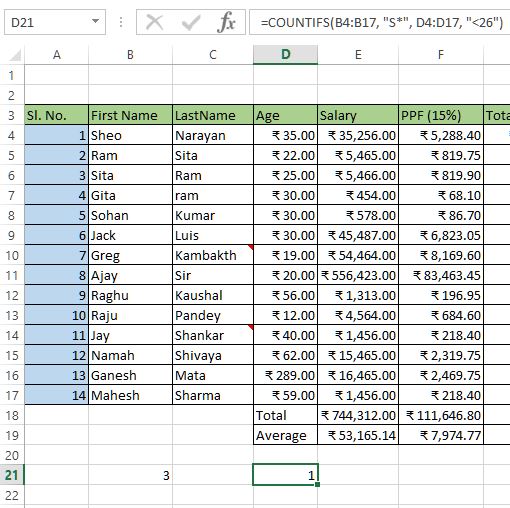510x508 pixels.
Task: Click the Select All corner triangle
Action: [15, 55]
